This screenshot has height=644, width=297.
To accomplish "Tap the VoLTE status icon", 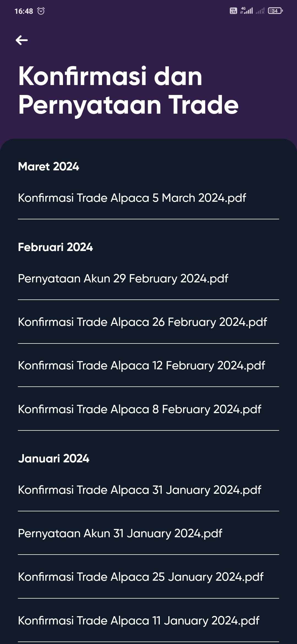I will [x=233, y=11].
